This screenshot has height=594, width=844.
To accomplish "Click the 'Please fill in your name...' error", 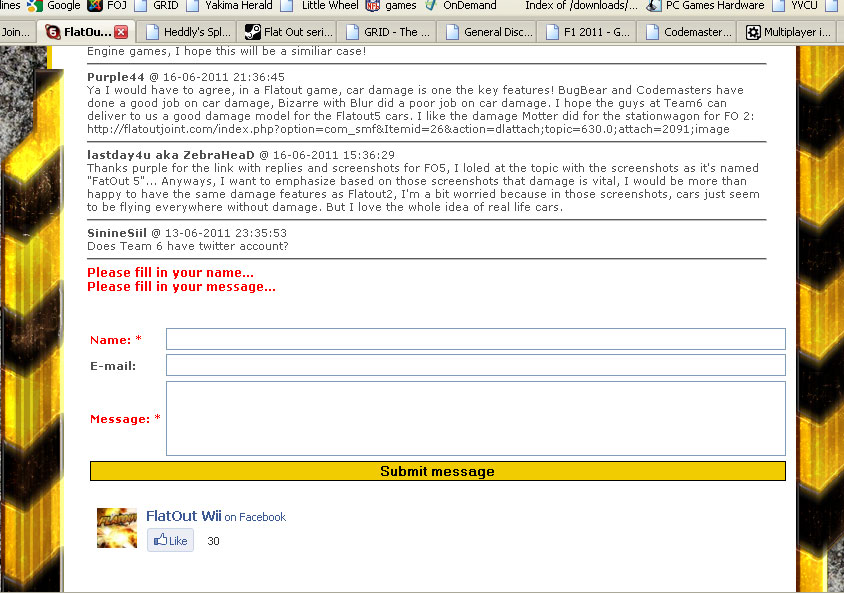I will 170,273.
